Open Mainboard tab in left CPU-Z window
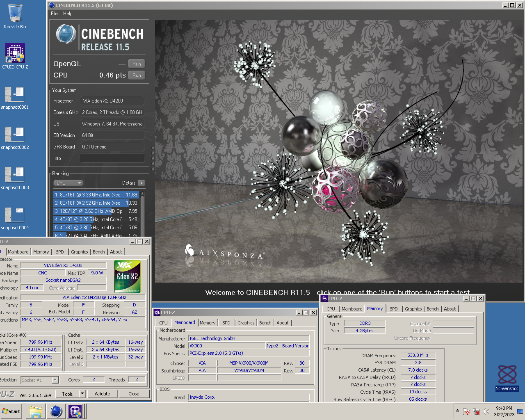The height and width of the screenshot is (420, 525). point(18,252)
